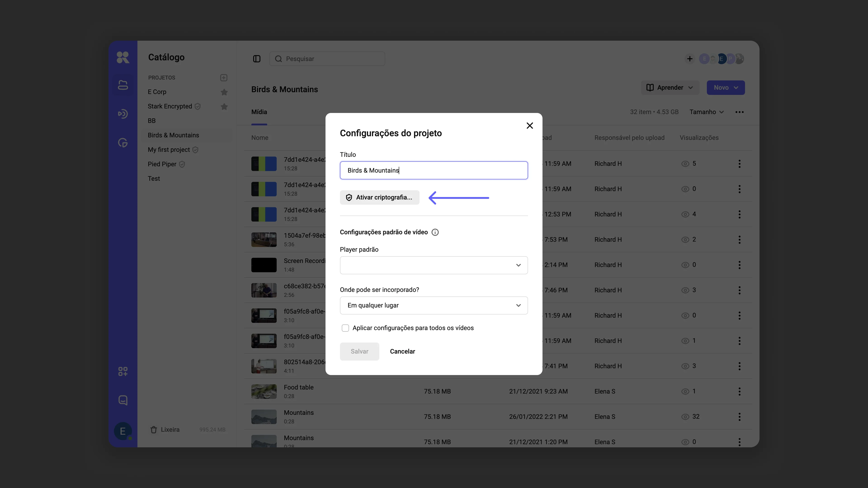Open row menu for video with 5 views
Screen dimensions: 868x488
tap(740, 164)
